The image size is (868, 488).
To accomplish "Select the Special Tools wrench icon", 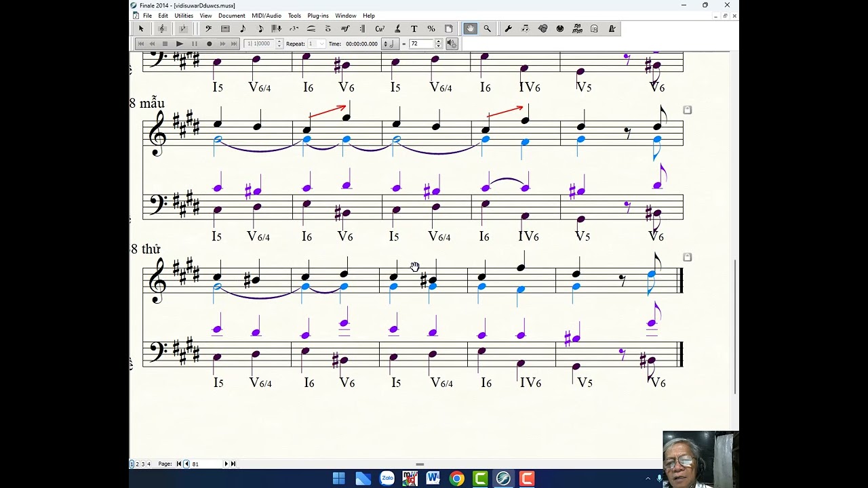I will point(508,28).
